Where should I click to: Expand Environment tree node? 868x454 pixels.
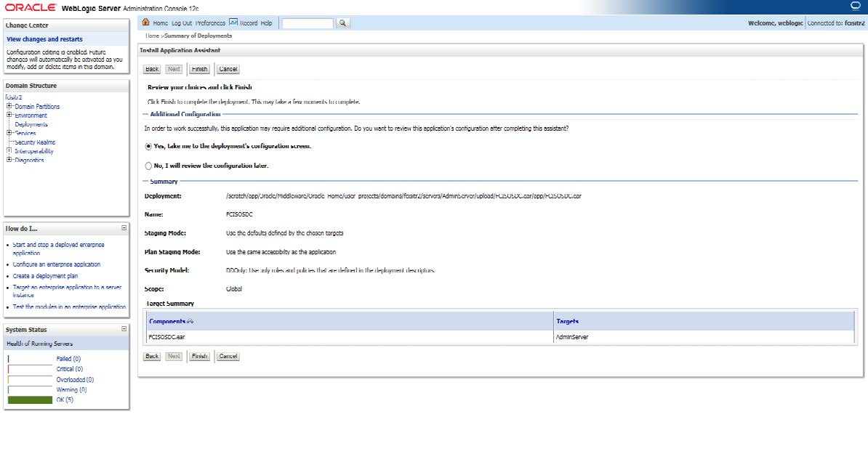click(9, 115)
